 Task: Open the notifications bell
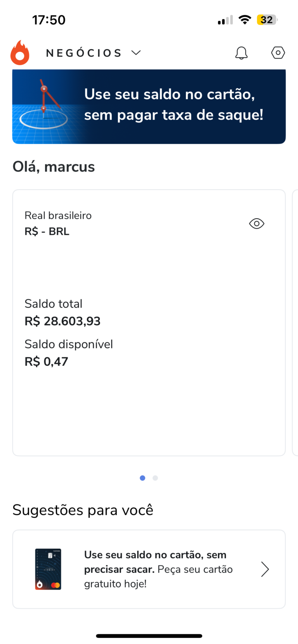click(x=241, y=53)
